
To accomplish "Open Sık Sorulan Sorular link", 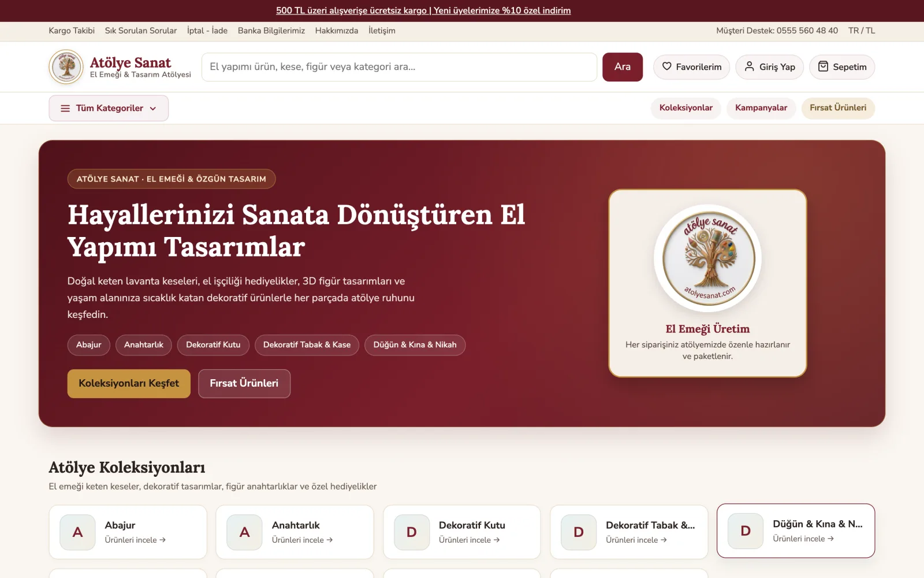I will pyautogui.click(x=141, y=31).
